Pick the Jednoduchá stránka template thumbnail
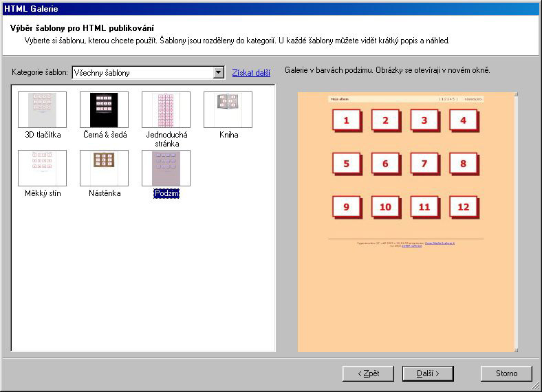Image resolution: width=542 pixels, height=392 pixels. point(166,109)
